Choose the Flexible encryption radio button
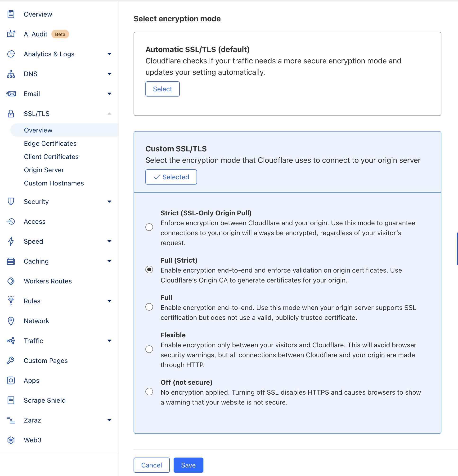458x476 pixels. pos(149,349)
